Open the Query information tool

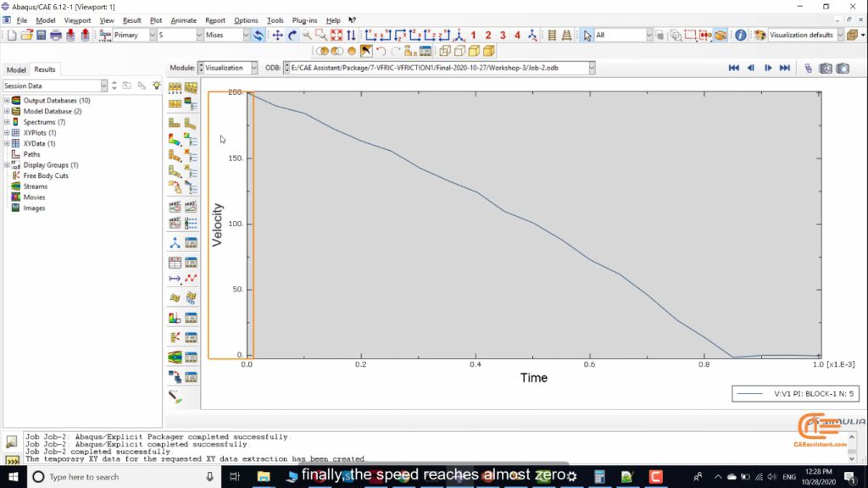pyautogui.click(x=740, y=36)
